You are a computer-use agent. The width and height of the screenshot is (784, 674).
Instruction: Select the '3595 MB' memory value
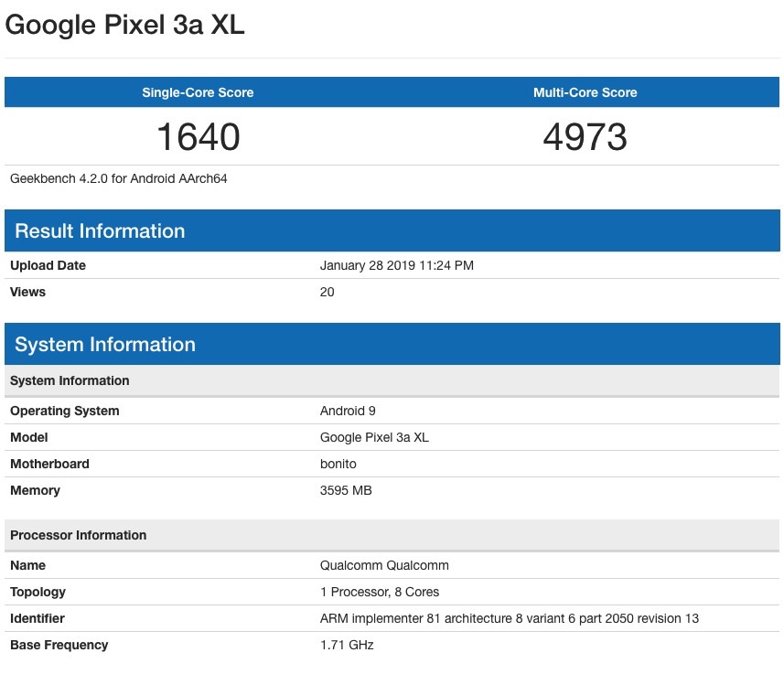tap(346, 490)
